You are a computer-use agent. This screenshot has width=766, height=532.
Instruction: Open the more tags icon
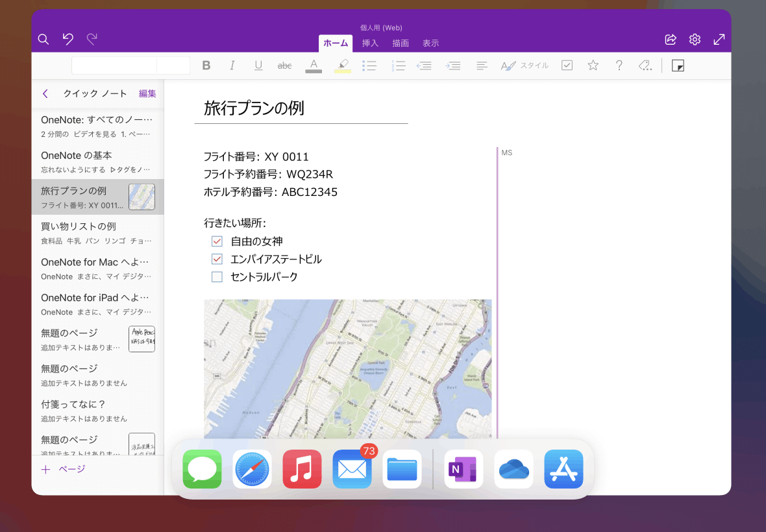point(645,66)
